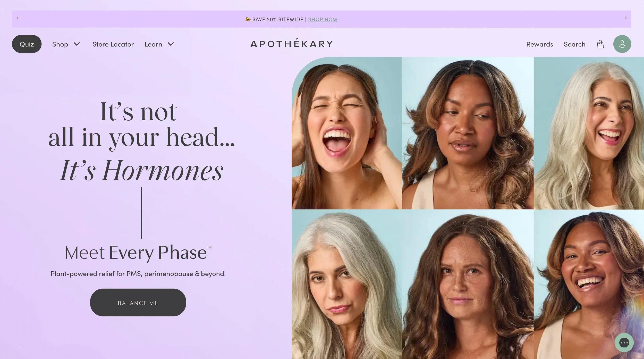
Task: Open the Learn menu
Action: [153, 44]
